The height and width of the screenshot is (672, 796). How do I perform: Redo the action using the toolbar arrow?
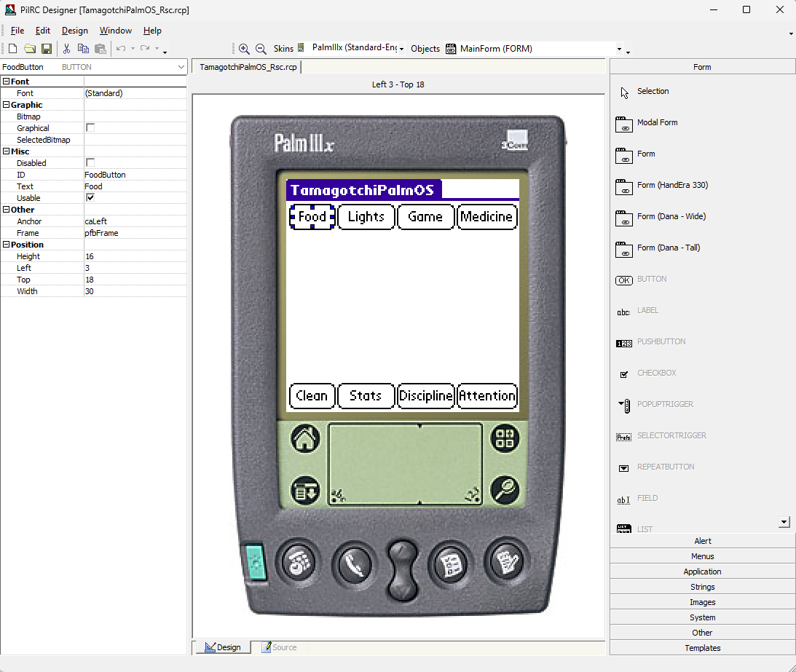pyautogui.click(x=145, y=49)
